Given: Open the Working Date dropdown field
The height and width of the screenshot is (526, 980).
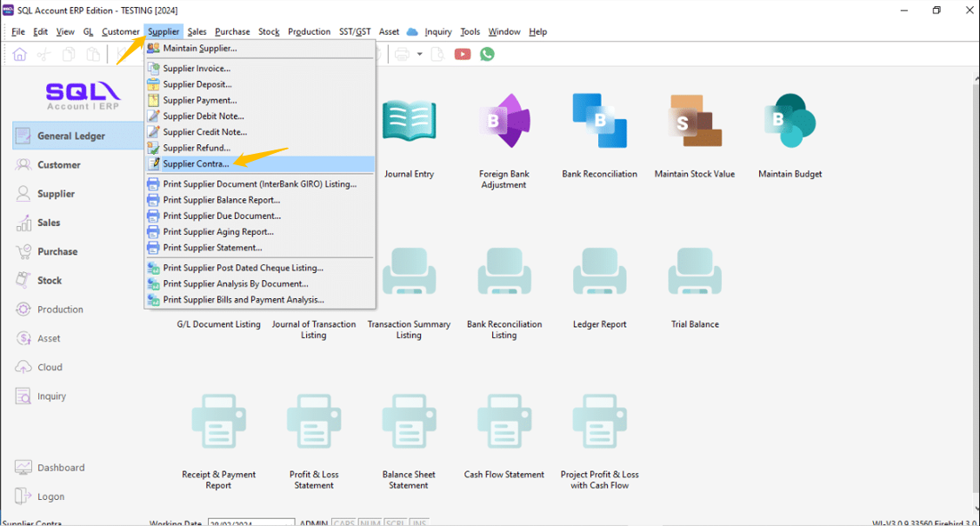Looking at the screenshot, I should tap(250, 523).
